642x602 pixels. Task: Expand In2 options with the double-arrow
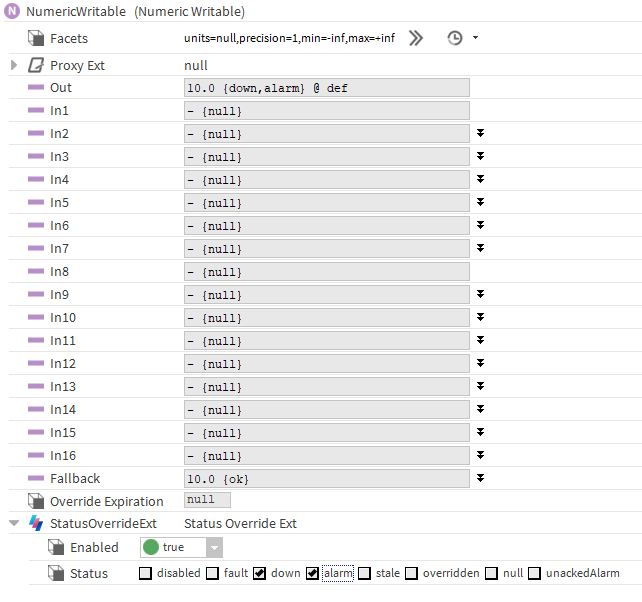pyautogui.click(x=481, y=133)
